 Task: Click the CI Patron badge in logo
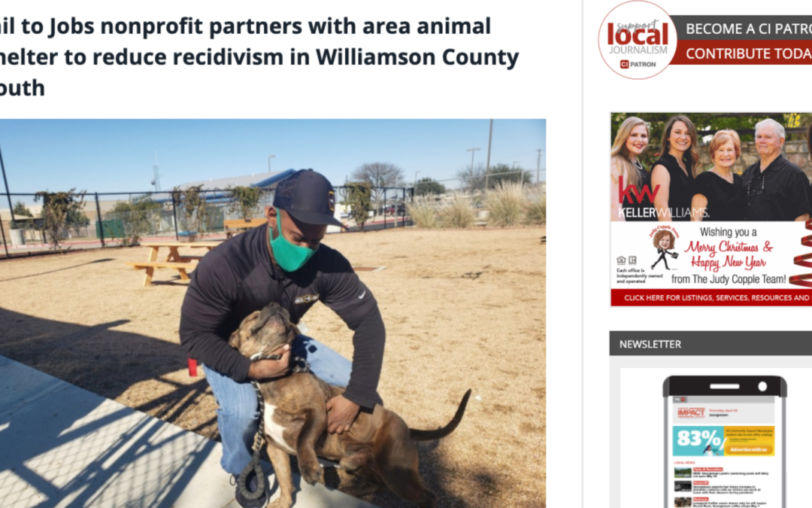638,64
